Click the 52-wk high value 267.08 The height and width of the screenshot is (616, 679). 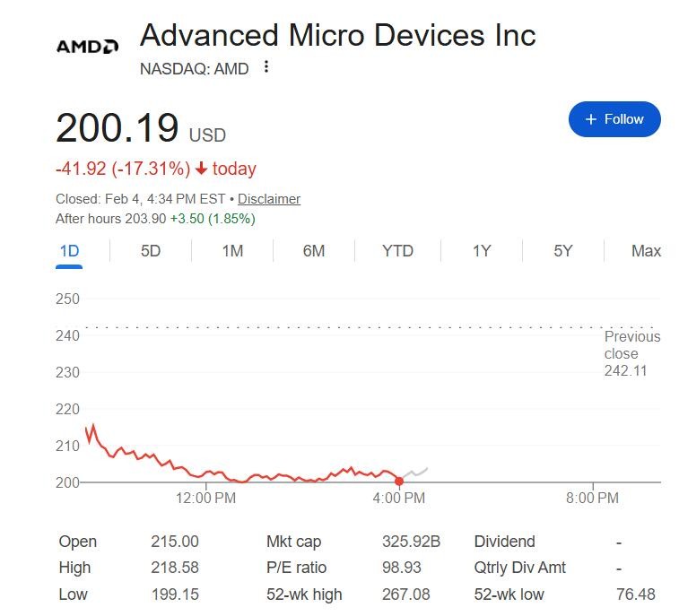point(405,594)
